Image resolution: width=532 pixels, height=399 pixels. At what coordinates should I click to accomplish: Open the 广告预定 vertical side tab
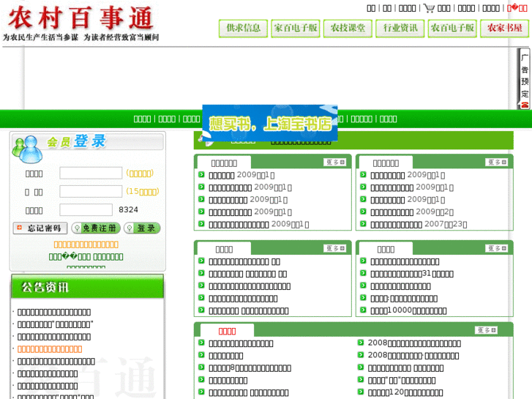(x=525, y=78)
